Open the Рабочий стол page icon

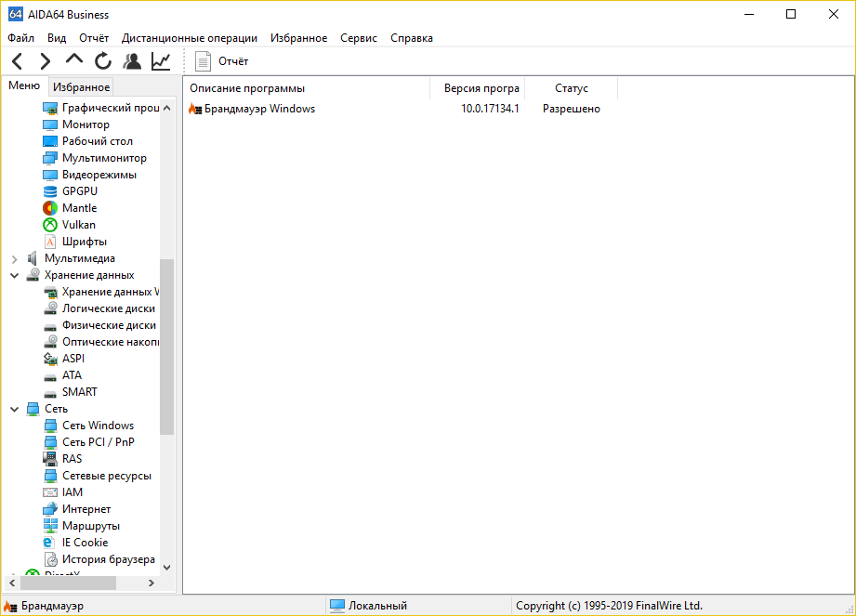coord(50,141)
